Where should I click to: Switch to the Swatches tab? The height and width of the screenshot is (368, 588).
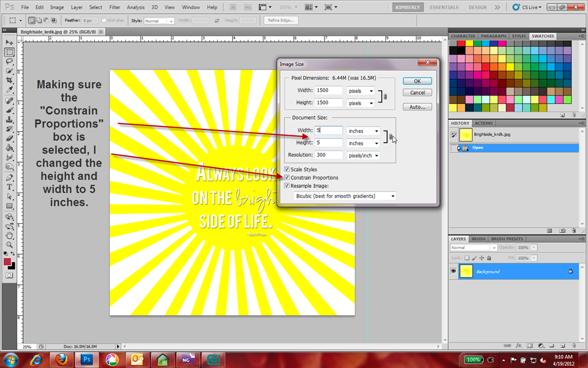(x=542, y=36)
